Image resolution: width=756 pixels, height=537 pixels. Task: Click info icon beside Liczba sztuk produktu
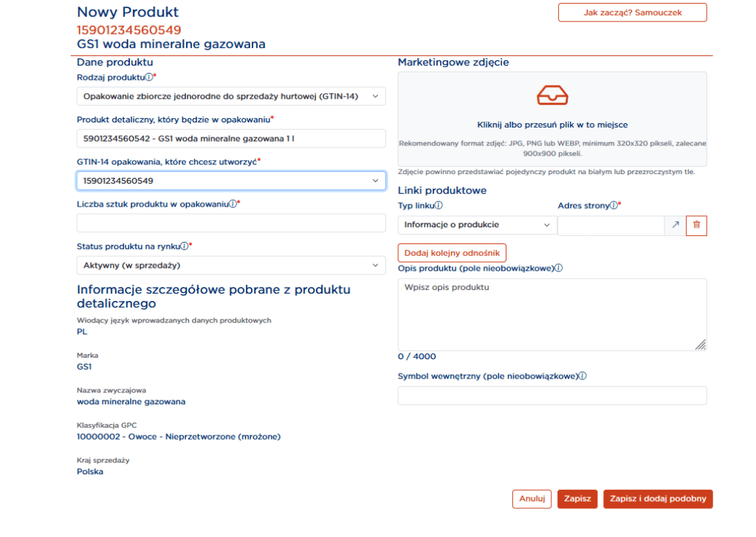click(x=233, y=204)
